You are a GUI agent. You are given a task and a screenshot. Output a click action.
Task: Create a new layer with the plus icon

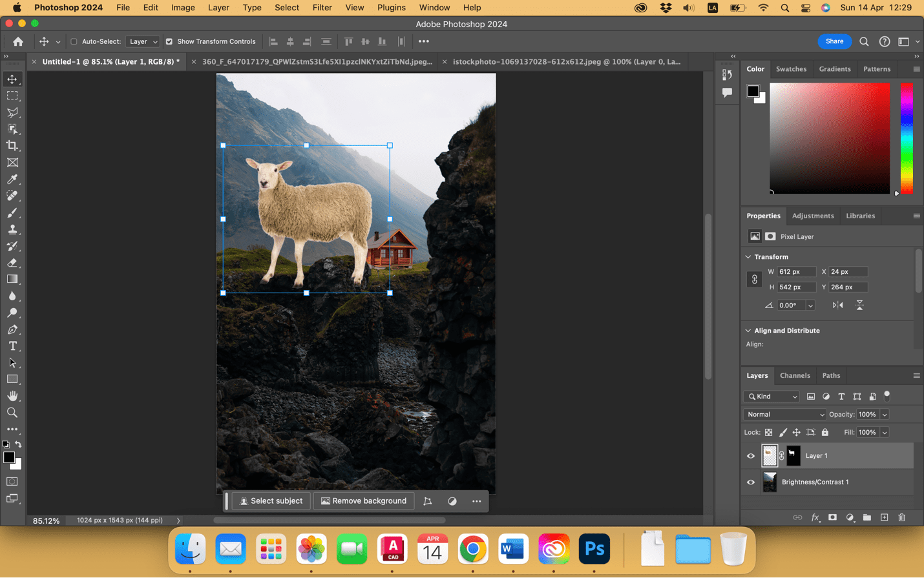(885, 517)
